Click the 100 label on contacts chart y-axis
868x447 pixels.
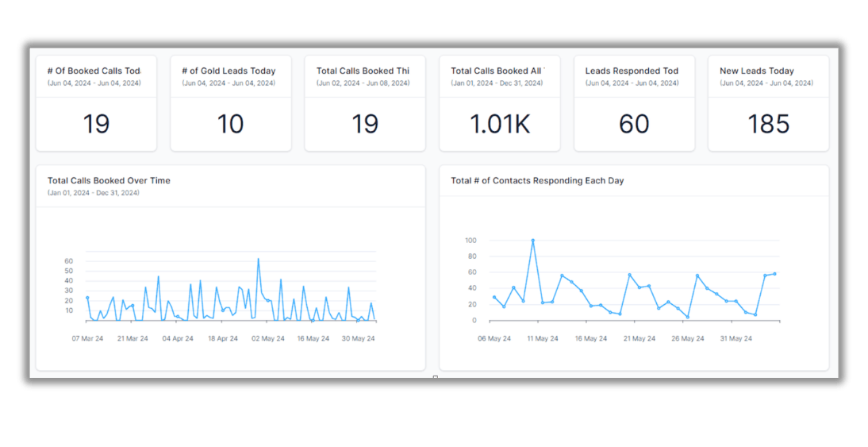coord(471,241)
